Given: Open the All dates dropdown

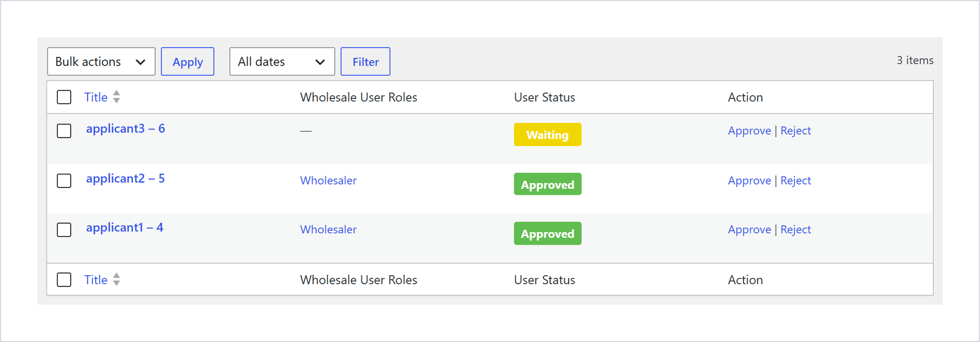Looking at the screenshot, I should point(282,62).
